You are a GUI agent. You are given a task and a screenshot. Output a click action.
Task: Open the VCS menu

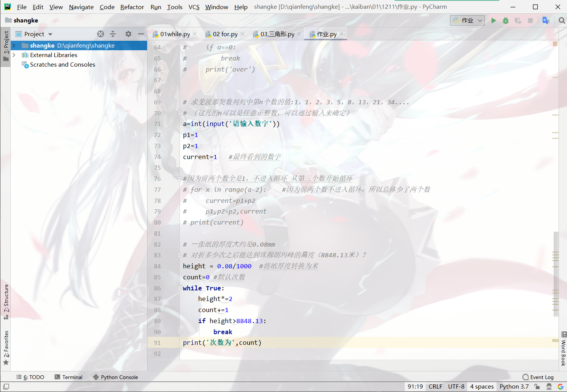tap(194, 6)
